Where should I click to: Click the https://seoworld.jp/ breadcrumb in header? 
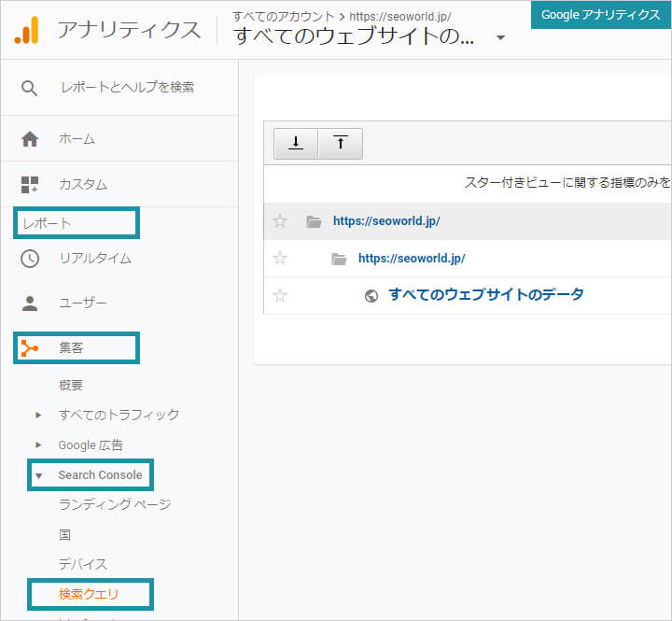400,17
